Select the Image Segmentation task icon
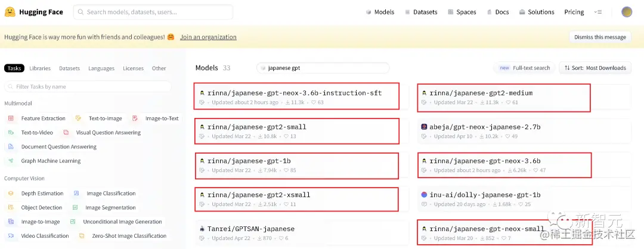 click(75, 207)
